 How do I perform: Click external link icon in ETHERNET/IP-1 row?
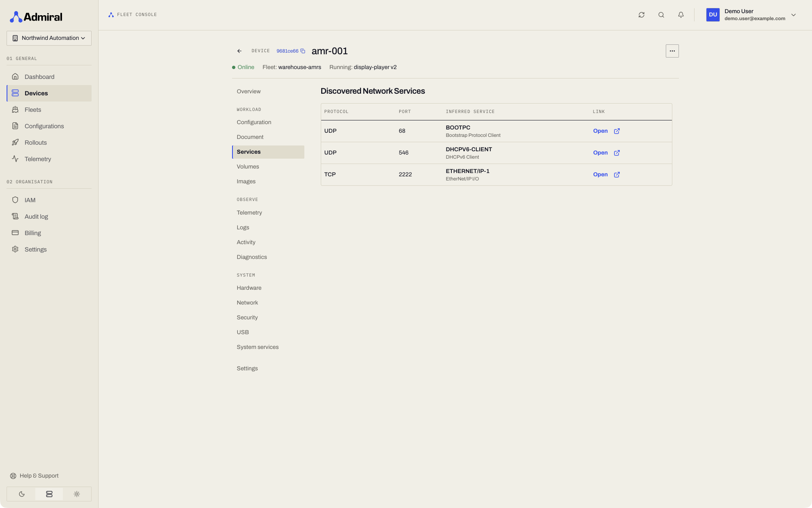point(617,175)
